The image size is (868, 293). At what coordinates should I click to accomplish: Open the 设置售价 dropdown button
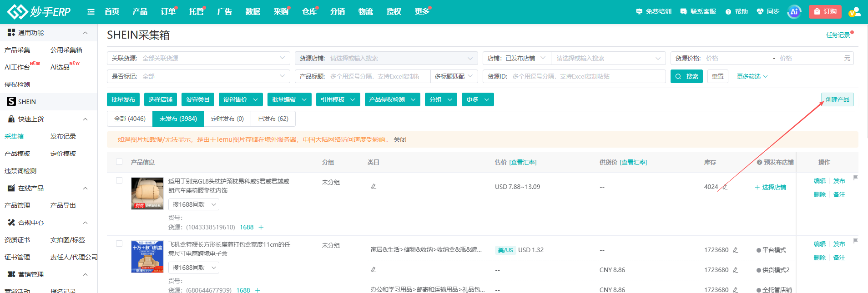coord(241,99)
